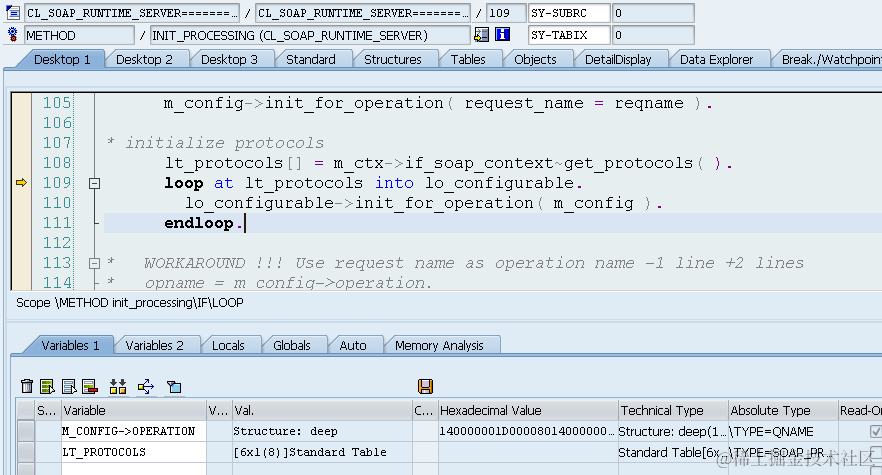
Task: Click the yellow current-line arrow at line 109
Action: [21, 182]
